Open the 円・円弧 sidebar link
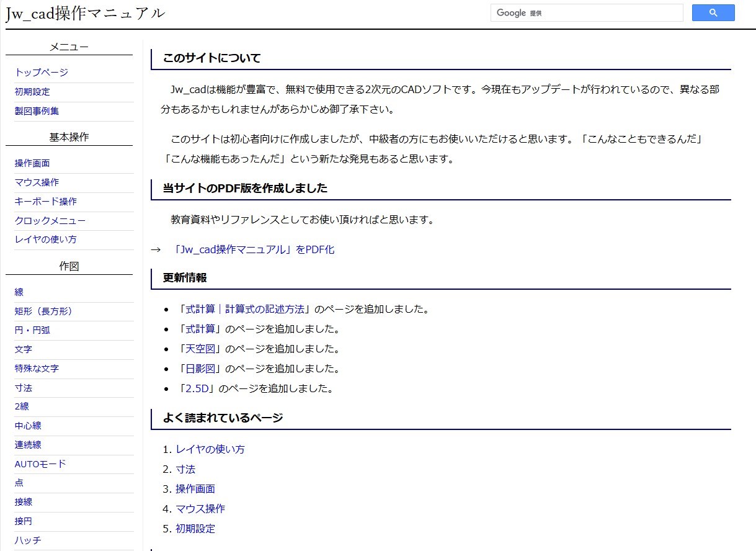This screenshot has width=756, height=551. pos(32,330)
